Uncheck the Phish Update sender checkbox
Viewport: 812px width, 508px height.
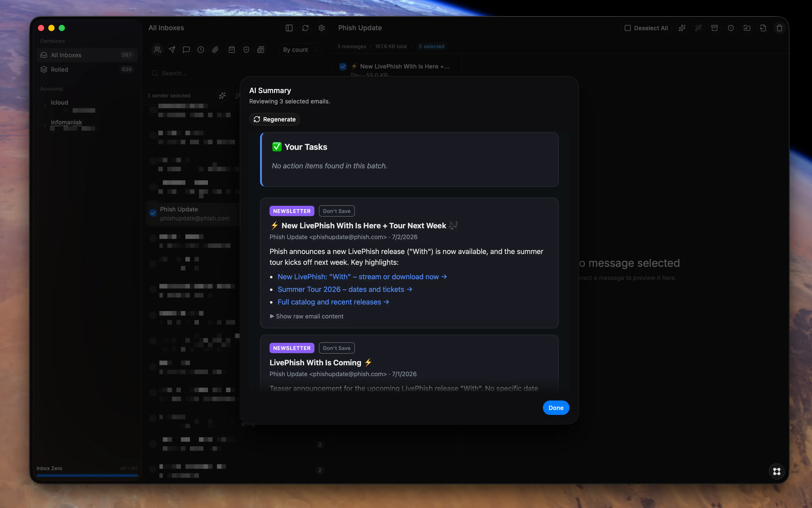click(153, 213)
